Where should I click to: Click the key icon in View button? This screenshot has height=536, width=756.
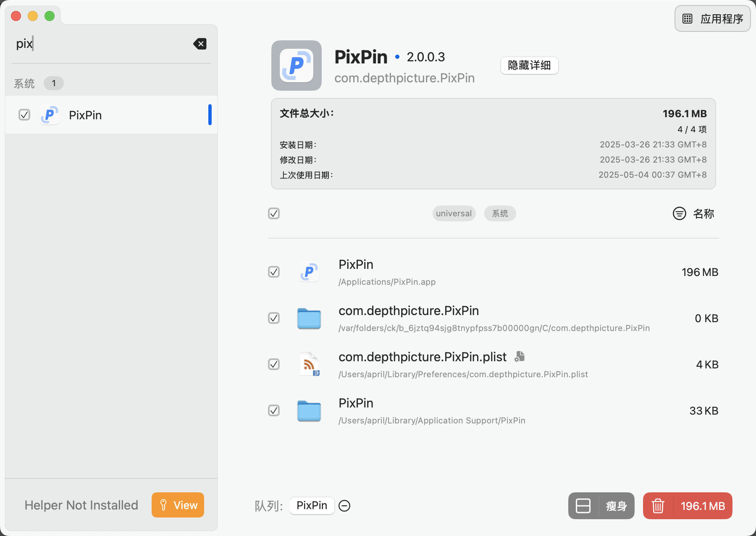(x=163, y=505)
